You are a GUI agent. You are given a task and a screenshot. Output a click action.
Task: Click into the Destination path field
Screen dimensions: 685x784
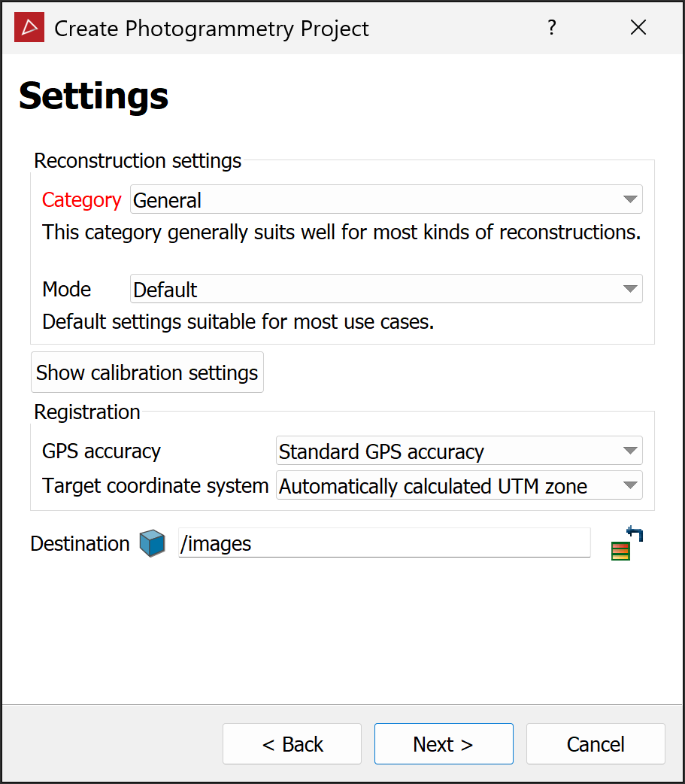click(383, 543)
